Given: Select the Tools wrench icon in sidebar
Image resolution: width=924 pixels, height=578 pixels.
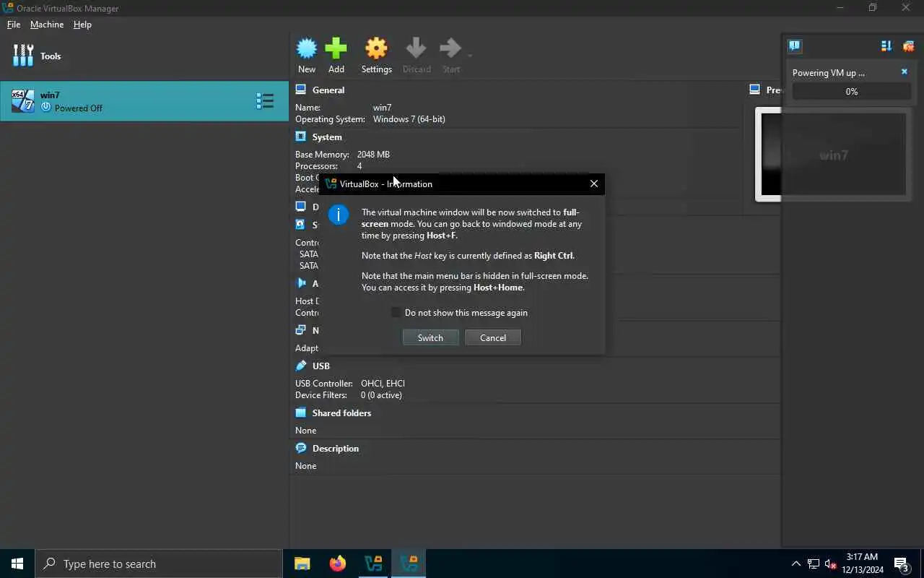Looking at the screenshot, I should click(x=23, y=56).
